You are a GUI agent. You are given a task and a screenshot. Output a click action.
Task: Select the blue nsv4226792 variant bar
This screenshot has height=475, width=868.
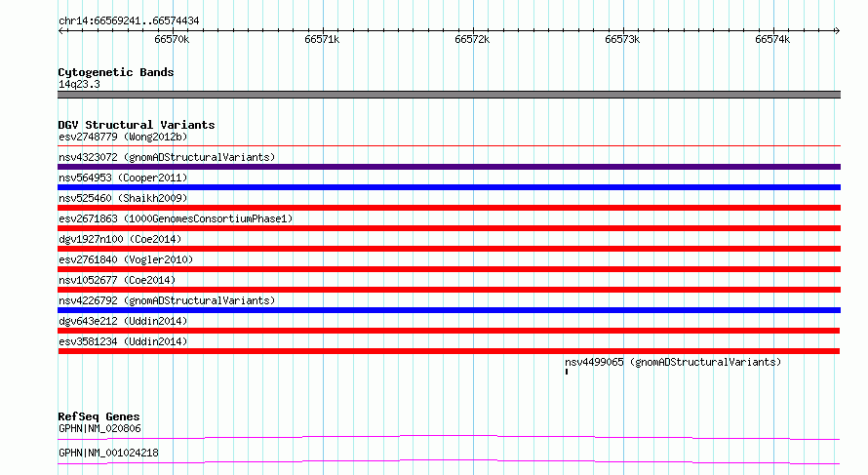tap(449, 310)
